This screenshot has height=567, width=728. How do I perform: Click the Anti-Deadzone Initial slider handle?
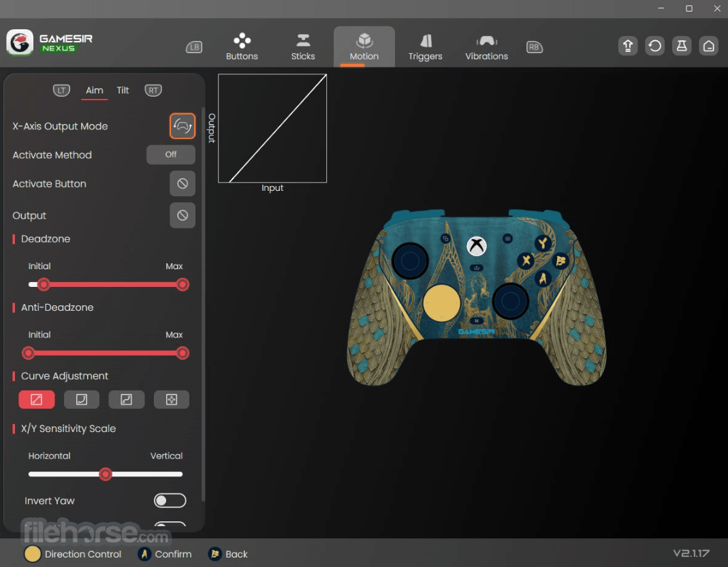[29, 353]
